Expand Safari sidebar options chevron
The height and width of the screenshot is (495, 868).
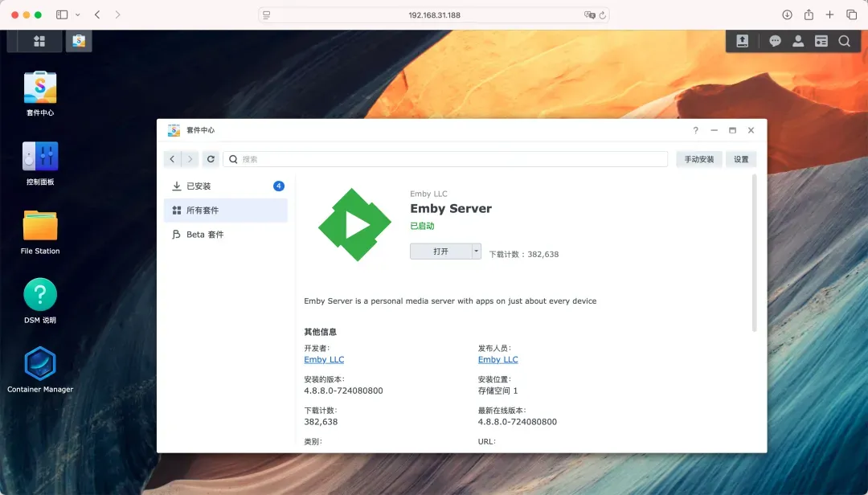(77, 15)
